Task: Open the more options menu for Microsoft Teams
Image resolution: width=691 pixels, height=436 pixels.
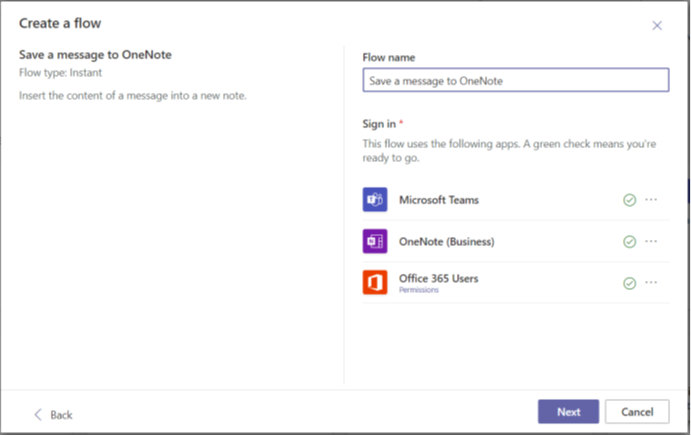Action: [x=651, y=200]
